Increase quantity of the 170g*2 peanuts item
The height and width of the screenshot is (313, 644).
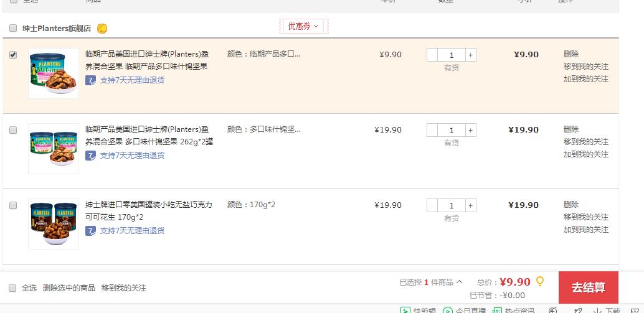(471, 205)
